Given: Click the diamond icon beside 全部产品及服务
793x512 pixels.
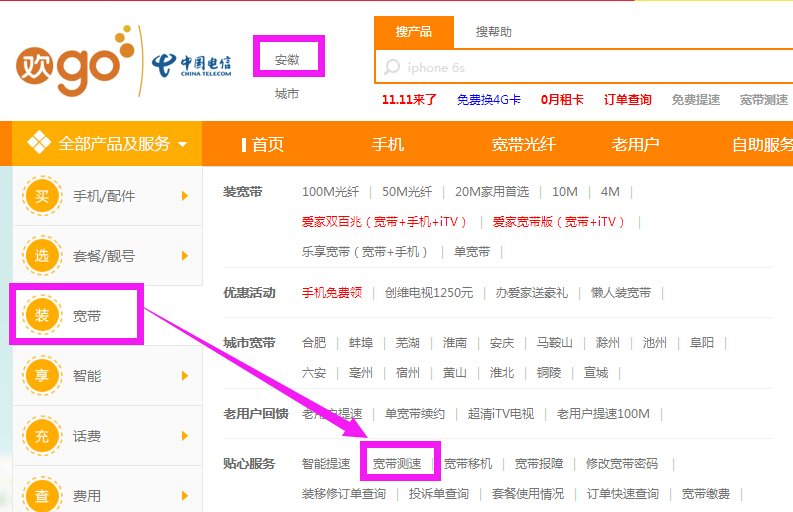Looking at the screenshot, I should pyautogui.click(x=39, y=142).
